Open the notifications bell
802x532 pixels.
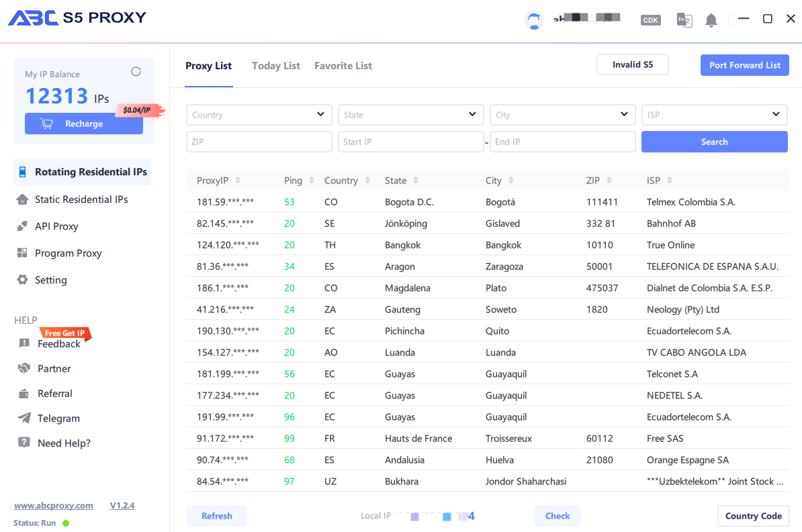point(711,20)
